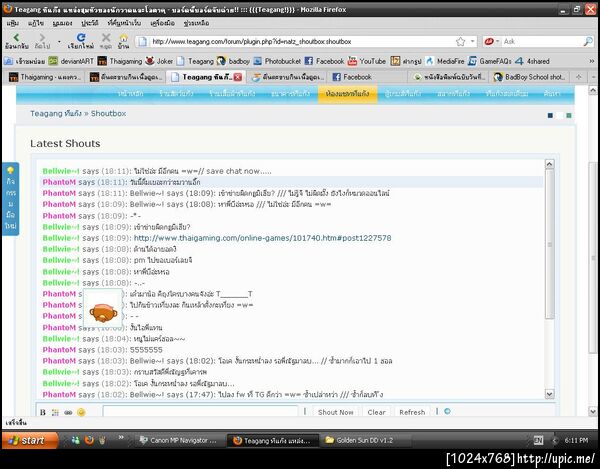600x469 pixels.
Task: Open the GameFAQs bookmark
Action: [490, 61]
